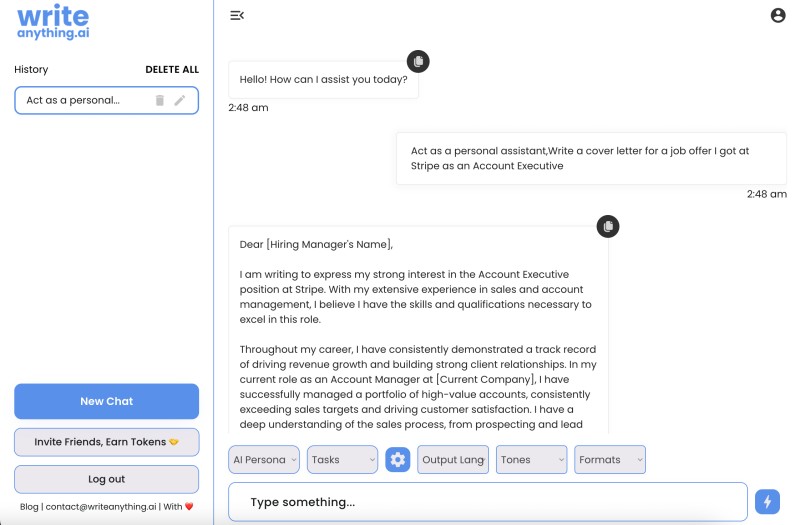Click the paragraph starting 'Throughout my career'

click(x=418, y=387)
